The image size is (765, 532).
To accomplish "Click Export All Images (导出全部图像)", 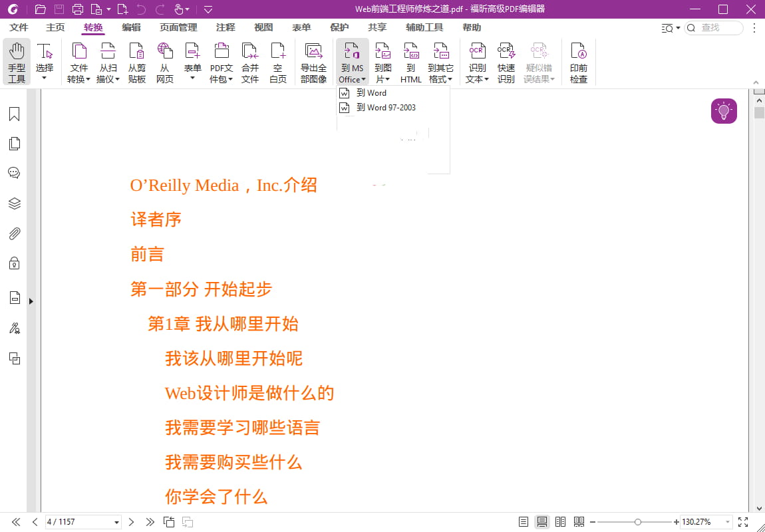I will 313,62.
